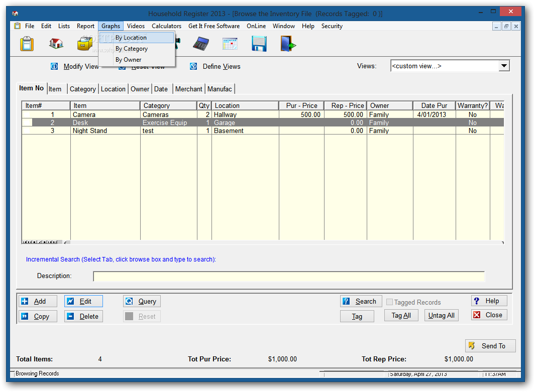
Task: Switch to the Merchant tab
Action: point(189,89)
